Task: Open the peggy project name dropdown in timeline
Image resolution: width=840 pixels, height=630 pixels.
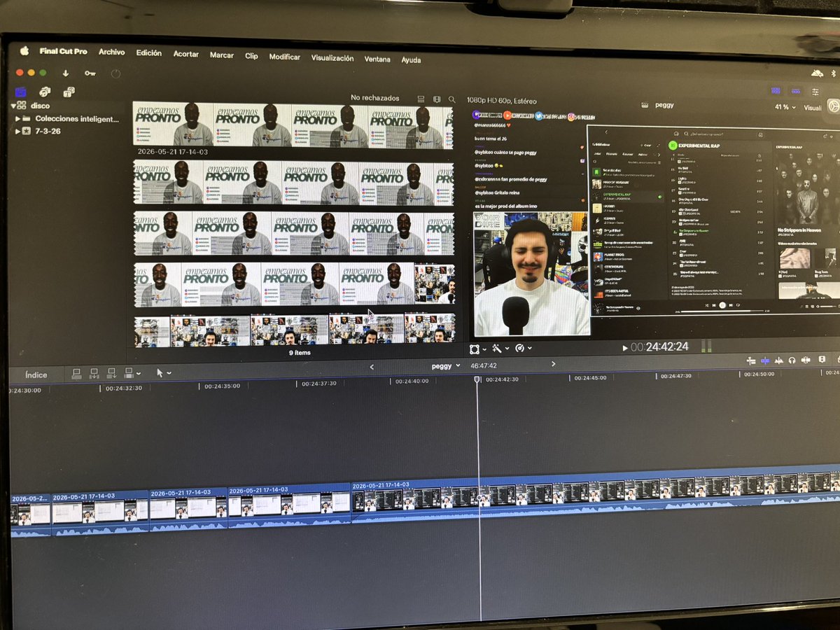Action: point(446,365)
